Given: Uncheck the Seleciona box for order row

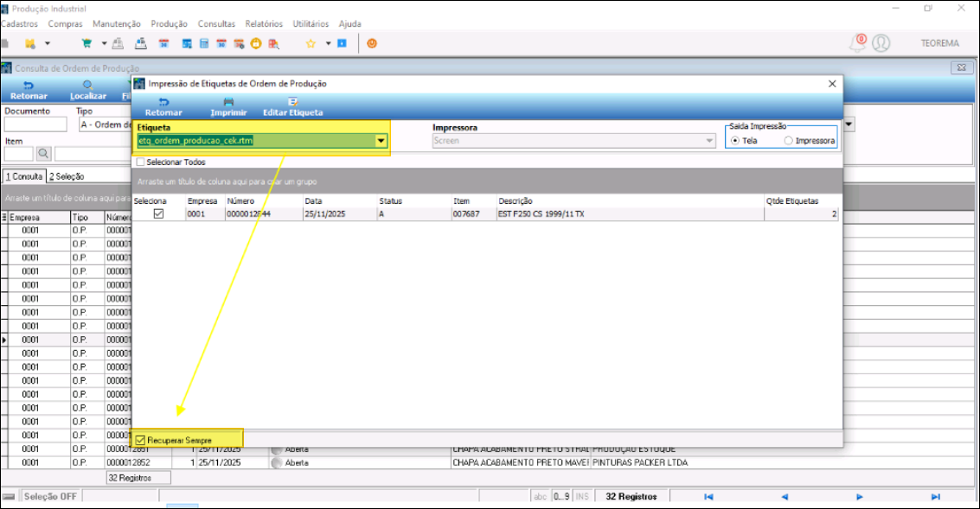Looking at the screenshot, I should (x=158, y=214).
